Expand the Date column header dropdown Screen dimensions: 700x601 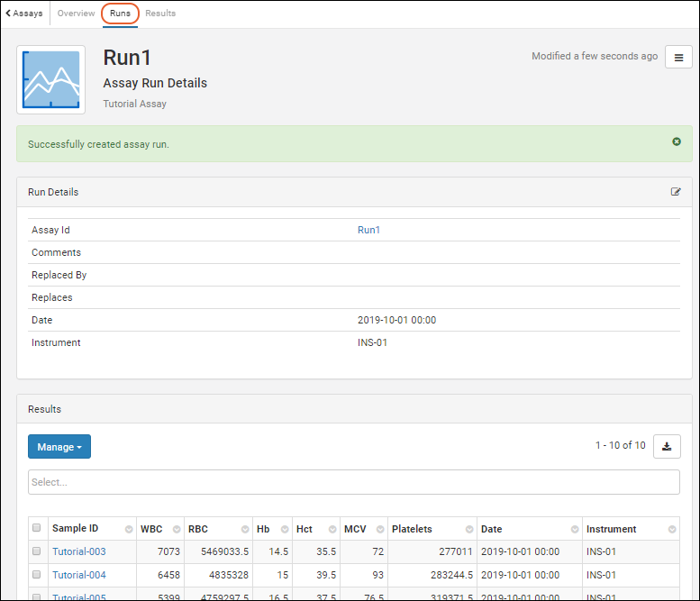click(x=573, y=529)
